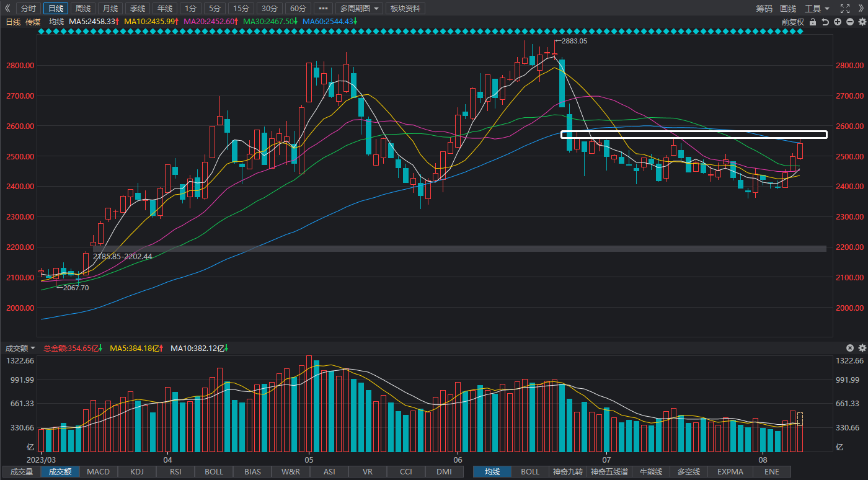Image resolution: width=868 pixels, height=480 pixels.
Task: Open 板块资料 sector info
Action: pyautogui.click(x=405, y=9)
